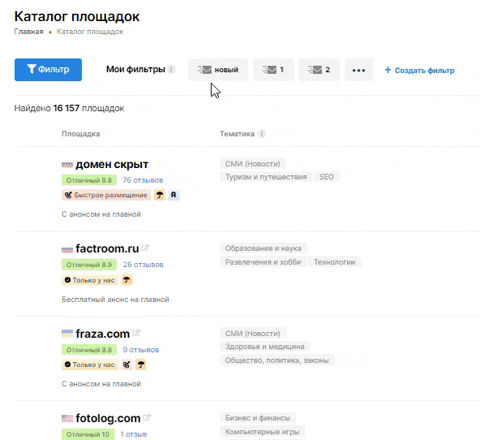Image resolution: width=480 pixels, height=440 pixels.
Task: Click the Каталог площадок breadcrumb
Action: point(90,32)
